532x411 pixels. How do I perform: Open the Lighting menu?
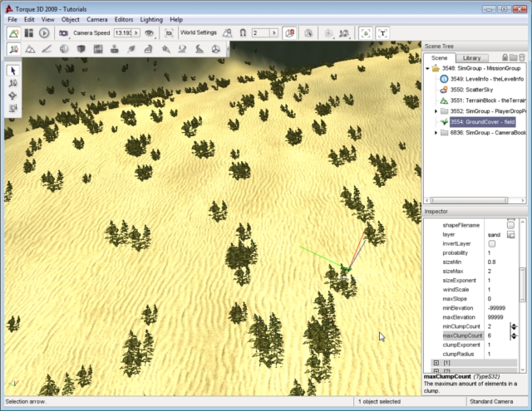point(153,18)
